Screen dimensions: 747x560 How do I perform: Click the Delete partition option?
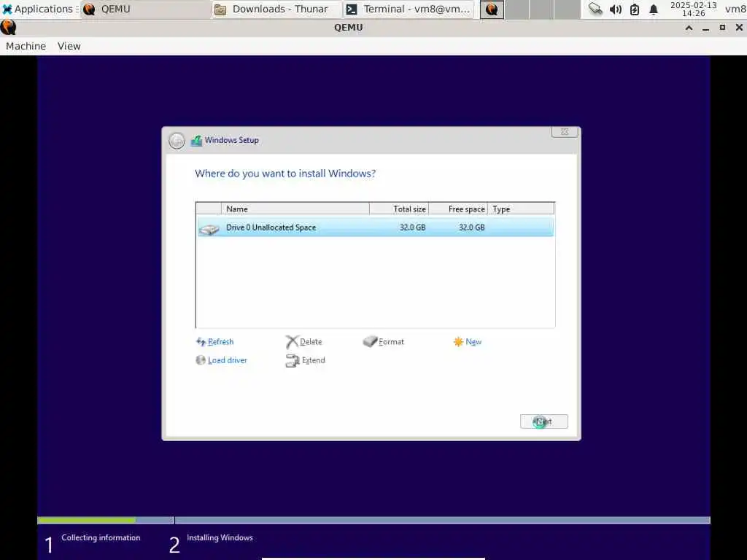[x=311, y=342]
